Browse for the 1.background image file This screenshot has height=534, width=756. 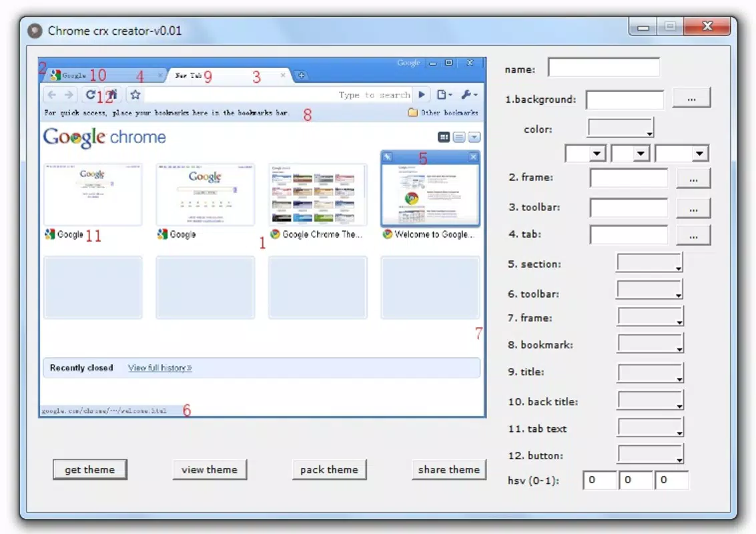click(691, 98)
